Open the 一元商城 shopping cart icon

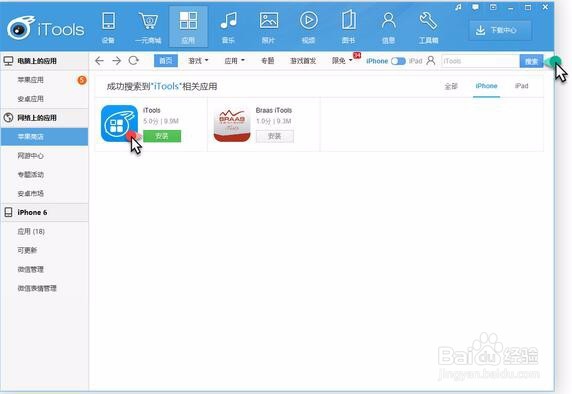pyautogui.click(x=148, y=27)
